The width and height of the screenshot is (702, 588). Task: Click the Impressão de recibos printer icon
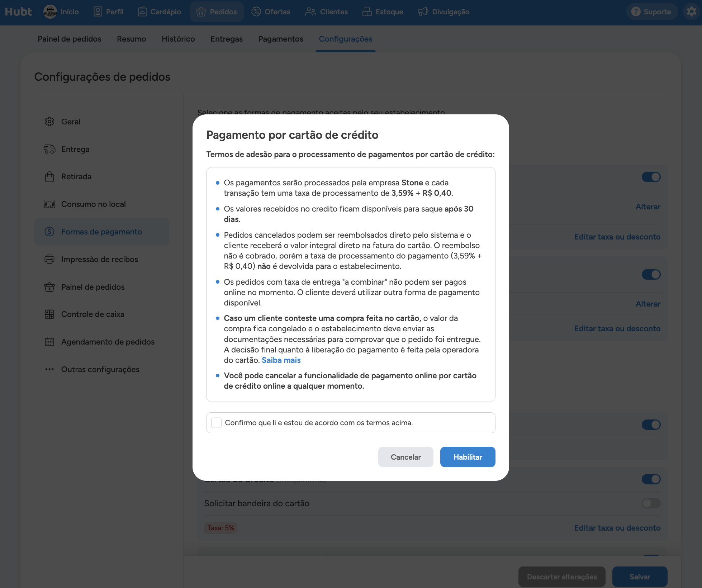pos(49,259)
